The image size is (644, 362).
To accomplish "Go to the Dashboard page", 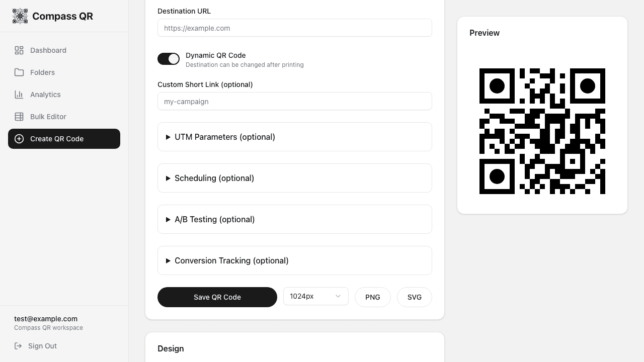I will 48,50.
